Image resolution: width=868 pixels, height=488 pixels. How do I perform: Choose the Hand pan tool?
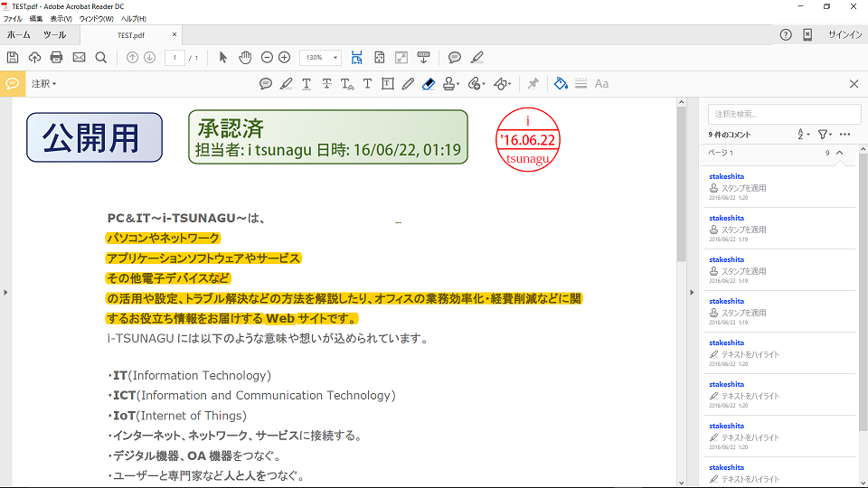tap(245, 58)
